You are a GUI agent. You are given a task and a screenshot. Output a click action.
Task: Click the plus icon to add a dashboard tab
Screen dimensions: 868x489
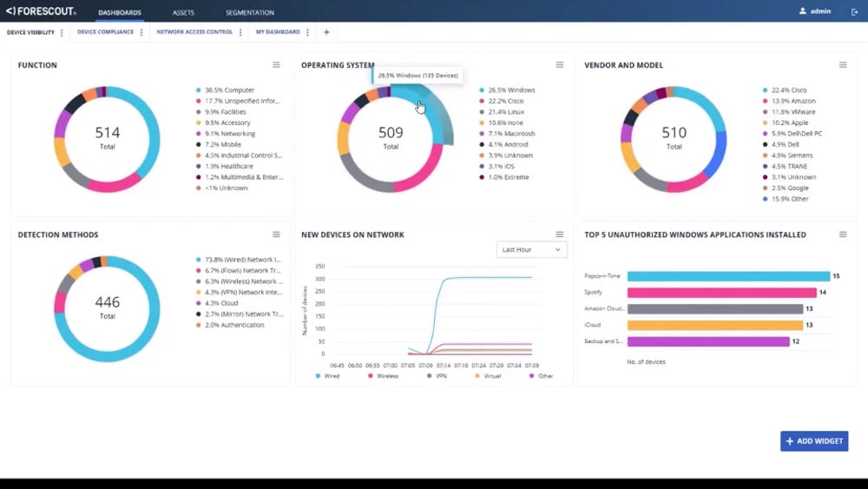tap(326, 32)
